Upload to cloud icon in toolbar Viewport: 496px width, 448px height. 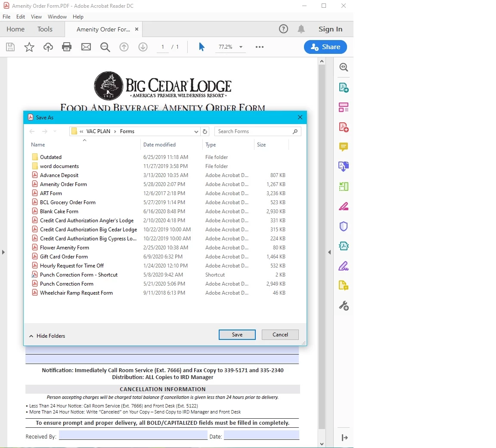48,47
